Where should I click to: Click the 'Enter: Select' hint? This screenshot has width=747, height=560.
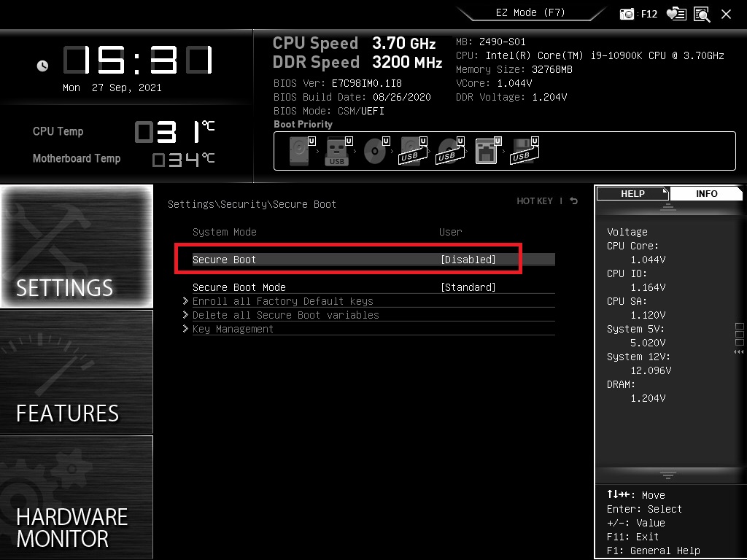(x=645, y=509)
